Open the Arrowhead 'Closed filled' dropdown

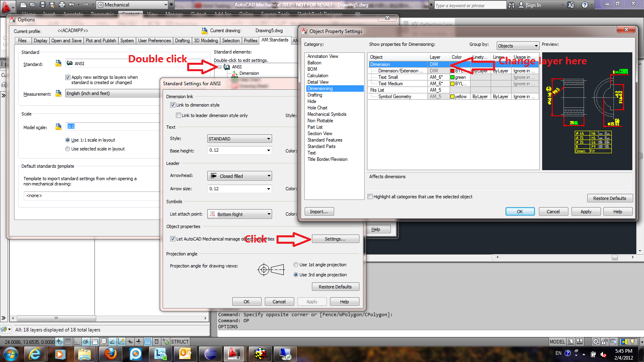pos(239,176)
